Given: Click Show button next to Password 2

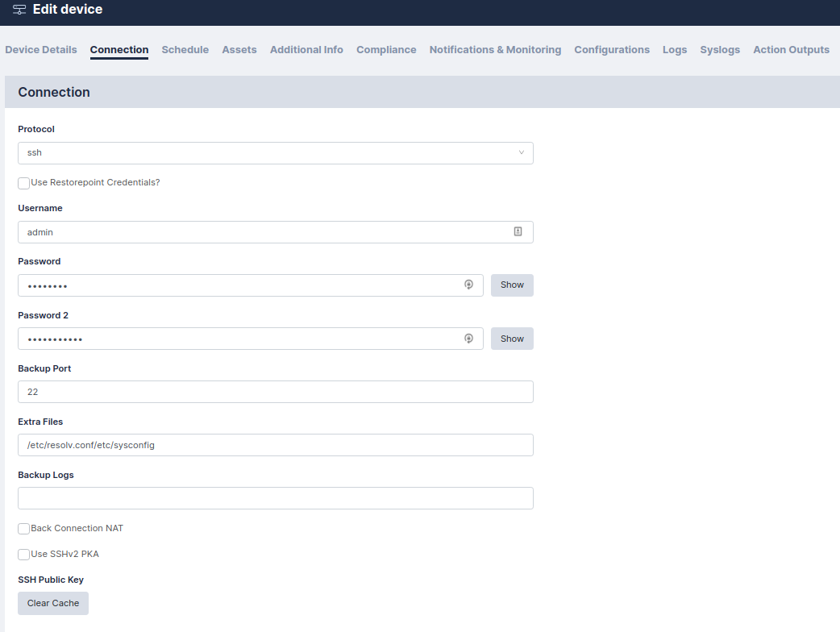Looking at the screenshot, I should [x=512, y=339].
